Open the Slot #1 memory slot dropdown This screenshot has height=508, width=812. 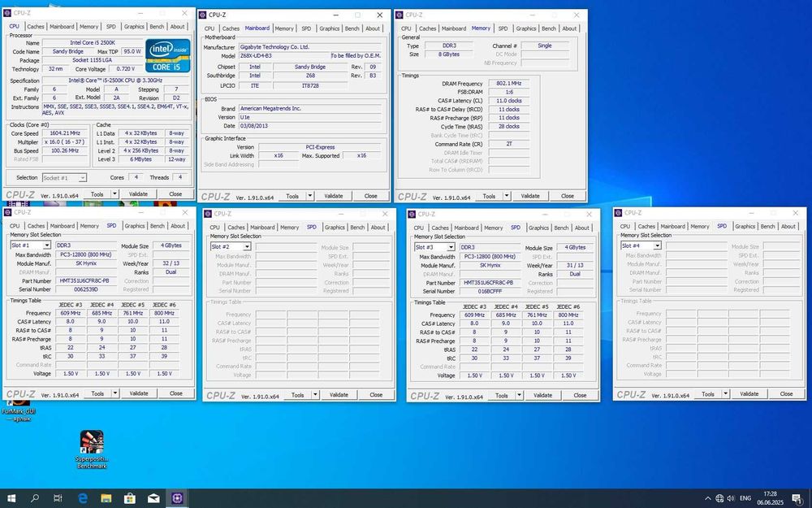pyautogui.click(x=46, y=245)
